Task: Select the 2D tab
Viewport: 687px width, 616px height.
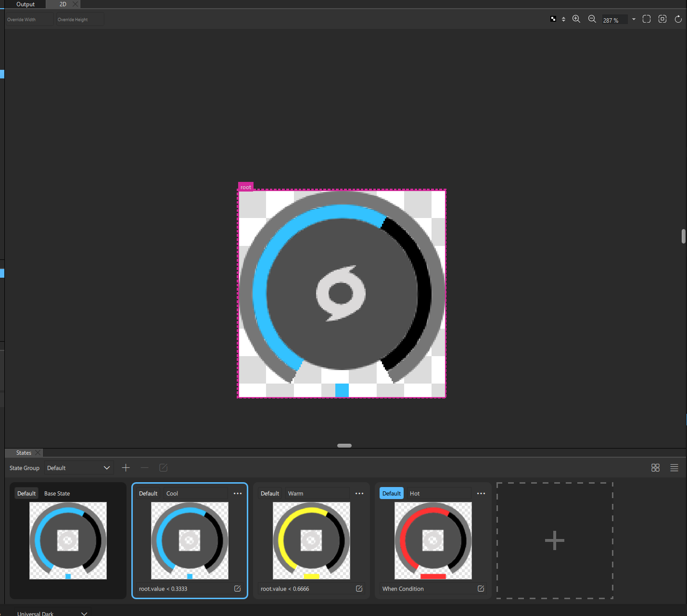Action: (63, 4)
